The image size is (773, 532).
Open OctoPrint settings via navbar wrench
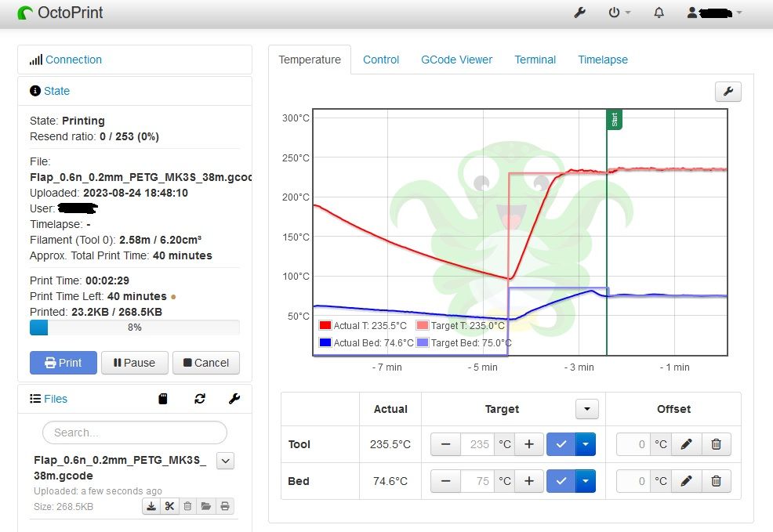click(x=580, y=13)
